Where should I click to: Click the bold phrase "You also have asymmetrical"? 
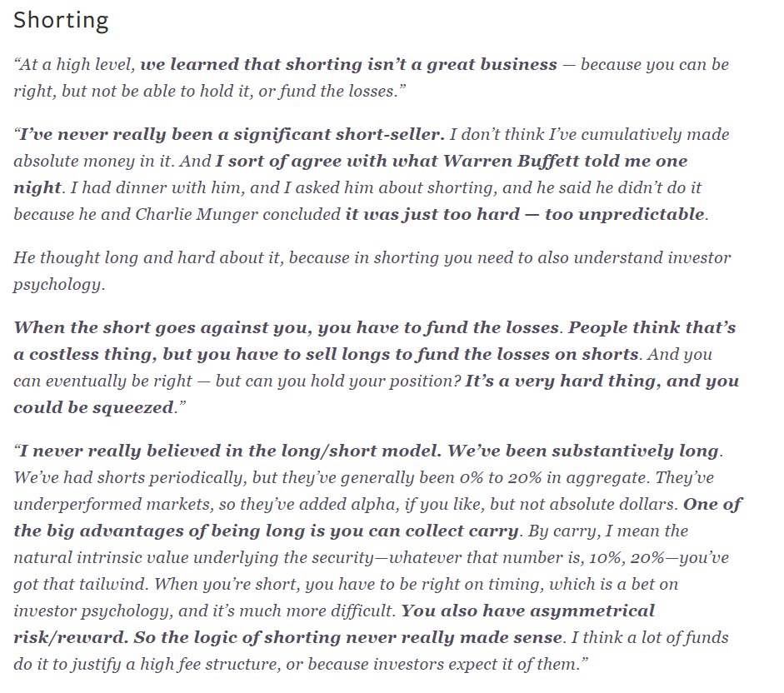(528, 611)
